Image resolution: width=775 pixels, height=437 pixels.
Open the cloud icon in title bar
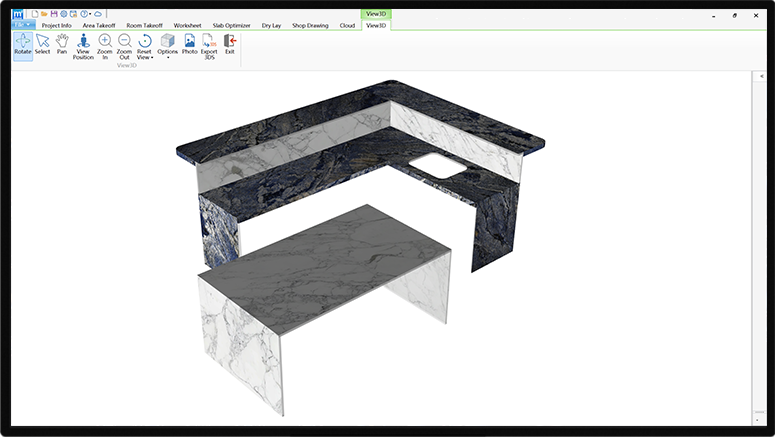(x=98, y=14)
